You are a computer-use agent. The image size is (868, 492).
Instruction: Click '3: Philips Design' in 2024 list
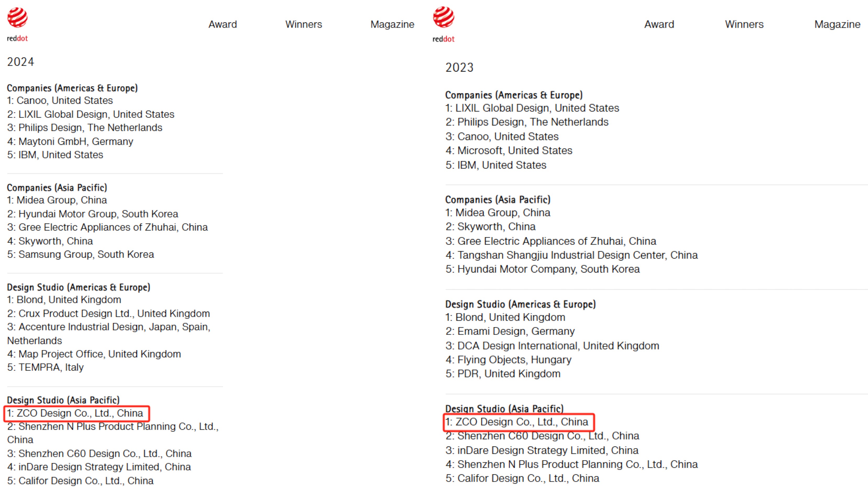pyautogui.click(x=85, y=127)
